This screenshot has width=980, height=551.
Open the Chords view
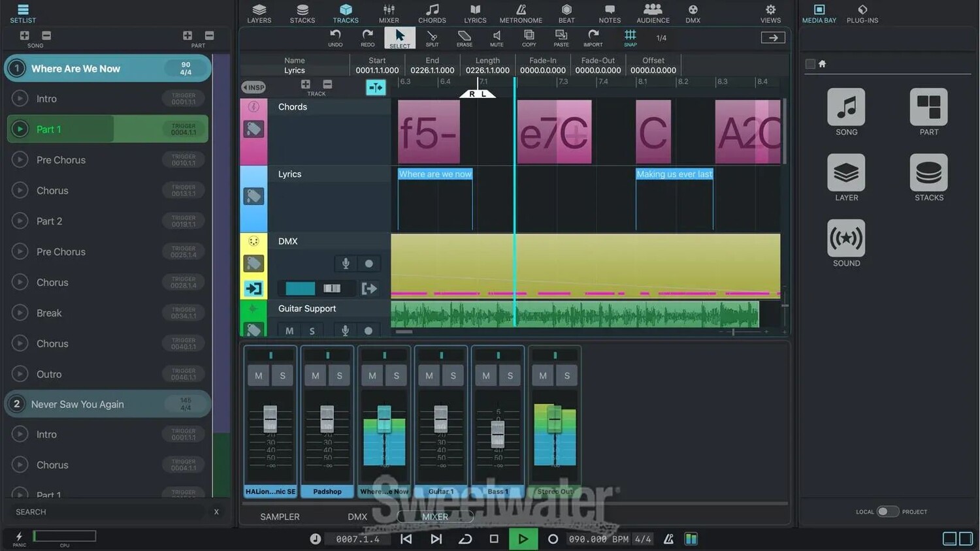(432, 13)
